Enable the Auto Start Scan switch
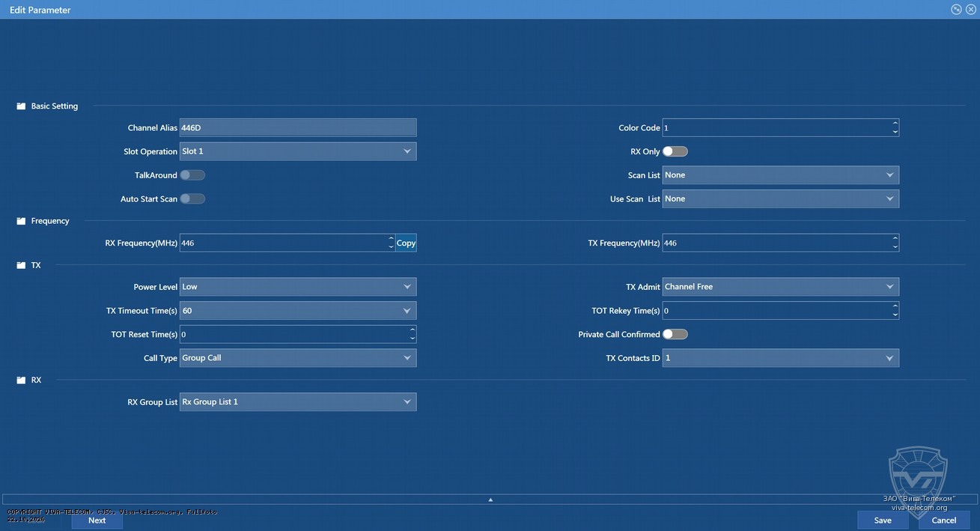980x531 pixels. [192, 199]
